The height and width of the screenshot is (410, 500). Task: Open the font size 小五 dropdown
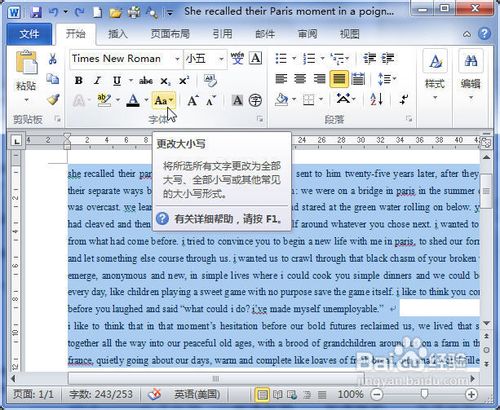(x=221, y=59)
